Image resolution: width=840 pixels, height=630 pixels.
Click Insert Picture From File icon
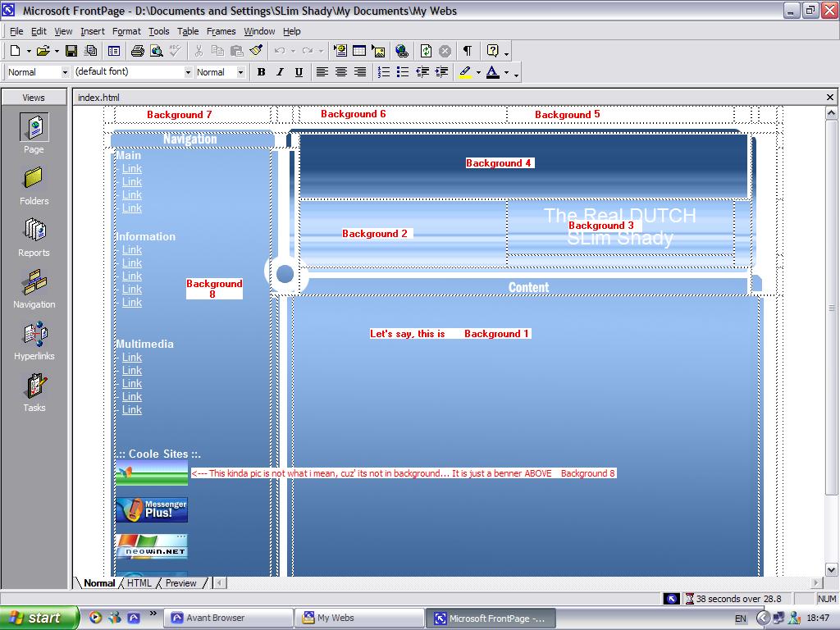click(378, 51)
